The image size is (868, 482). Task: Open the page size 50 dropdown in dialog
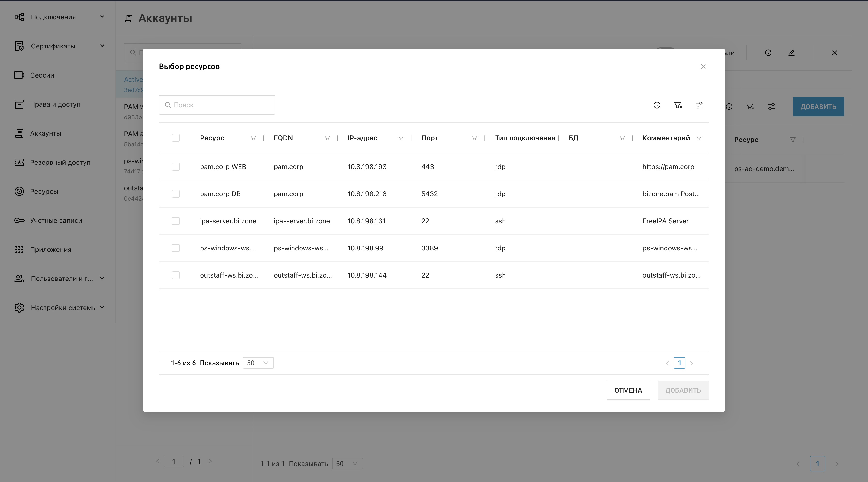258,363
